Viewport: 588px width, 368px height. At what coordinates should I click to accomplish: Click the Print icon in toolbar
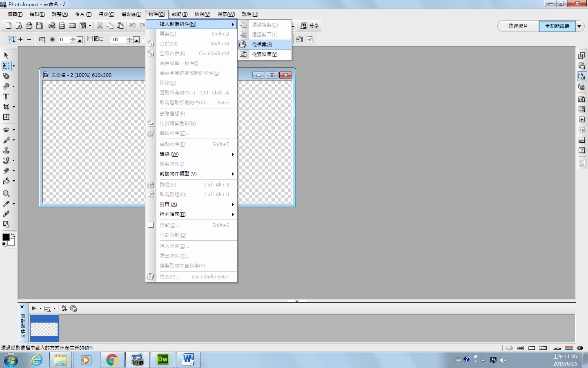point(52,26)
